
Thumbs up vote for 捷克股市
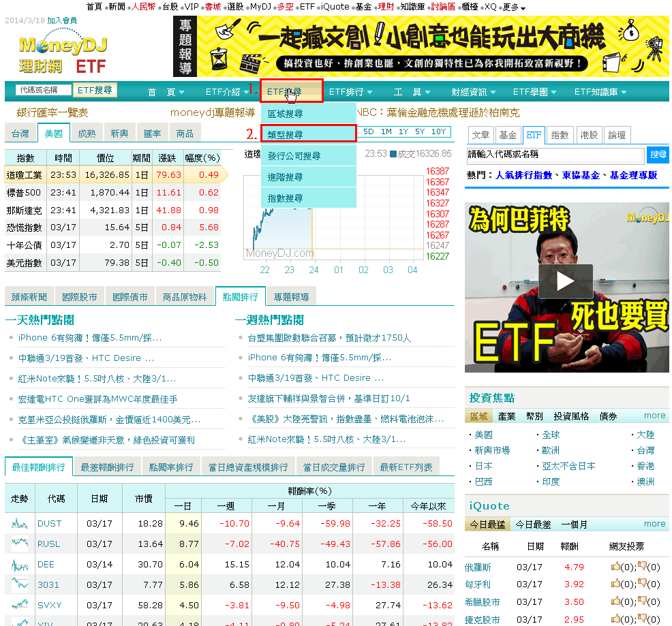[x=615, y=619]
